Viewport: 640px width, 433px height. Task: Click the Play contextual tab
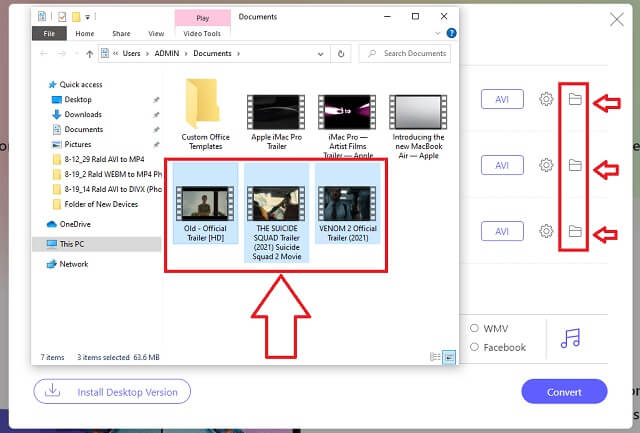point(202,18)
